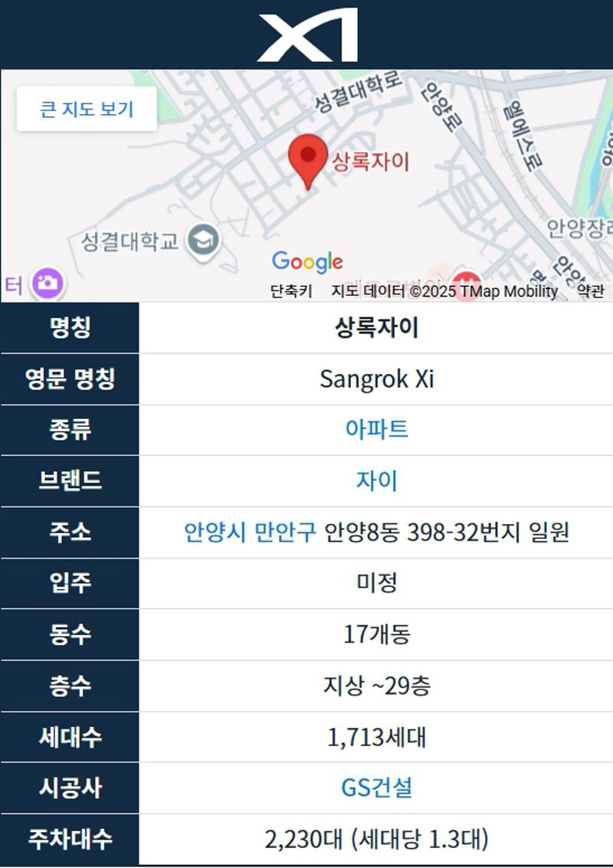
Task: Click the 종류 header cell
Action: coord(70,430)
